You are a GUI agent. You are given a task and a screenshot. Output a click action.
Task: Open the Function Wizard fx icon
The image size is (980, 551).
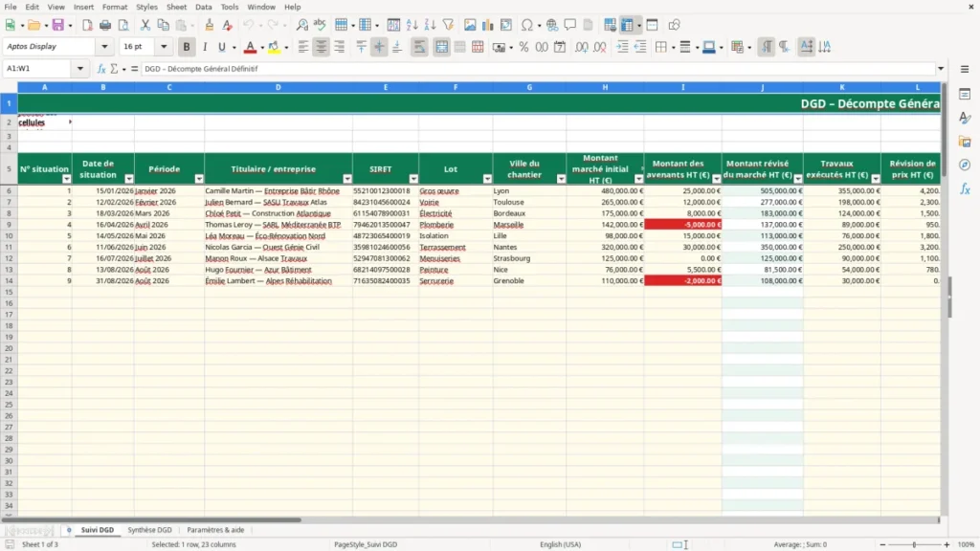101,69
